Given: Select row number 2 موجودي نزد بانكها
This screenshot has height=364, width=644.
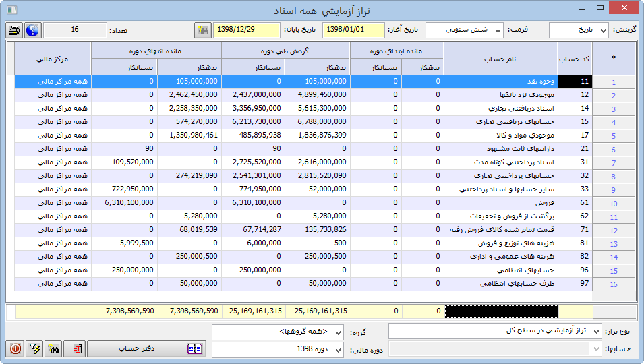Looking at the screenshot, I should tap(500, 95).
